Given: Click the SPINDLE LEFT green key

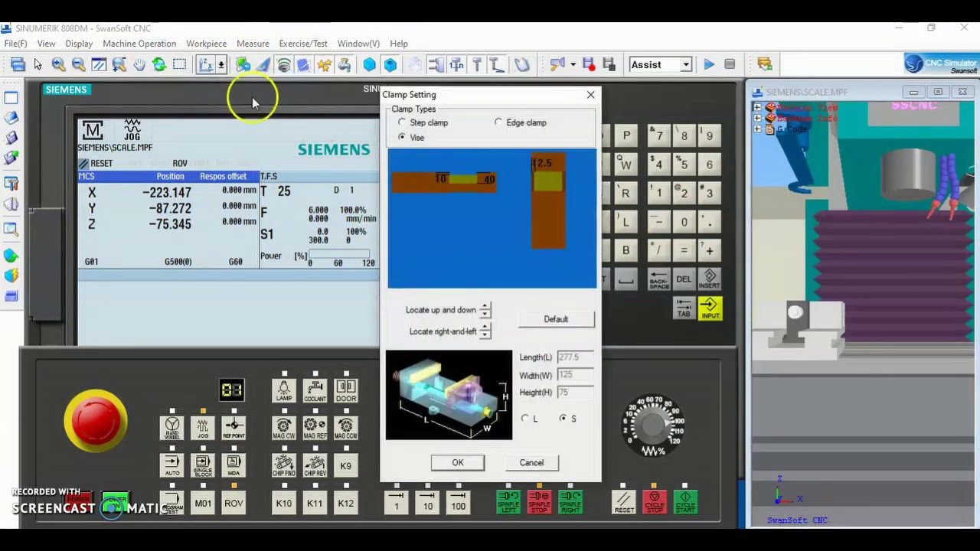Looking at the screenshot, I should click(x=508, y=503).
